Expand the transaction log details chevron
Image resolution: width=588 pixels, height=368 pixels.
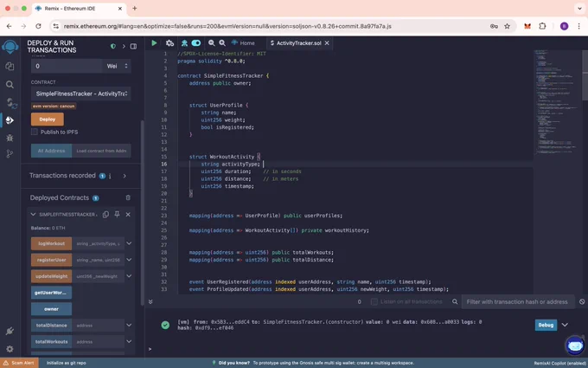tap(565, 326)
